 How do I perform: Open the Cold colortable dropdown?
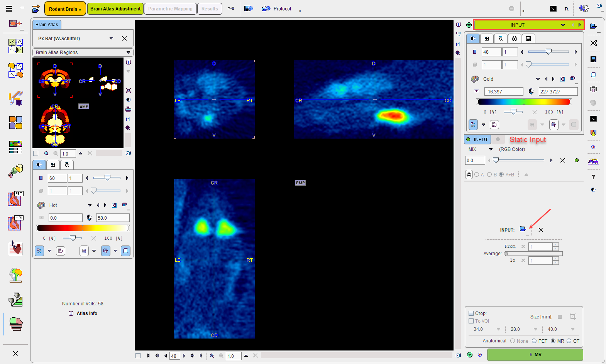click(538, 79)
